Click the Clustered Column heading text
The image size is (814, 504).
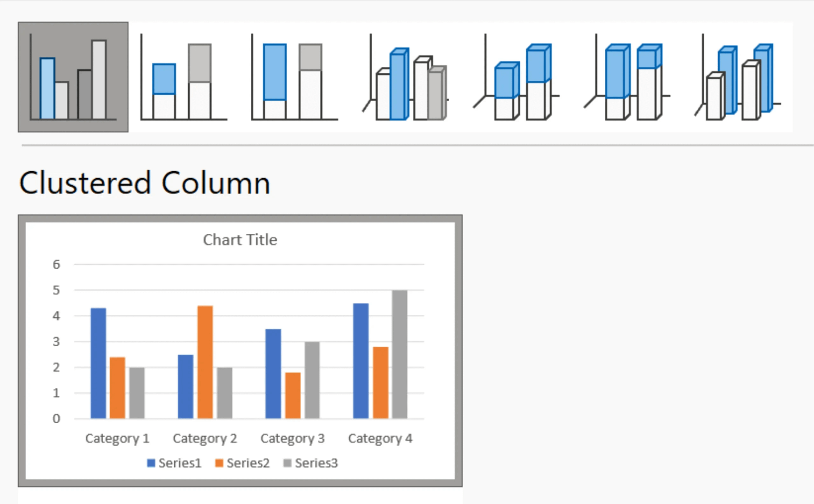point(145,183)
